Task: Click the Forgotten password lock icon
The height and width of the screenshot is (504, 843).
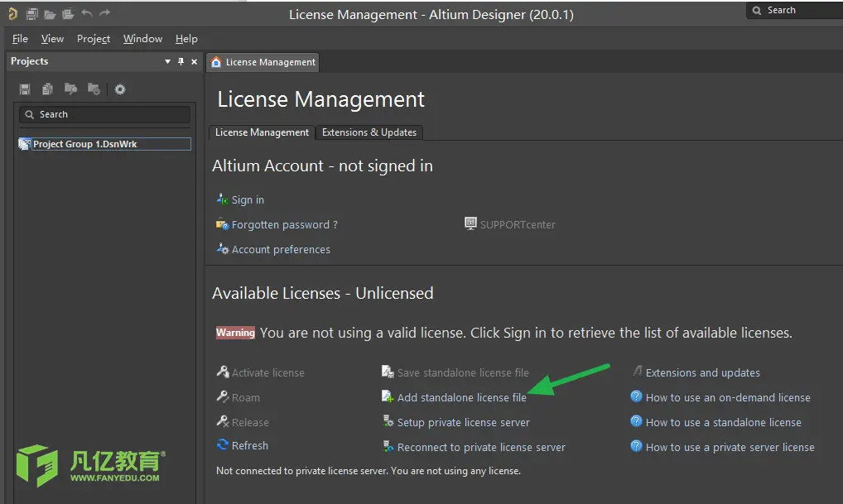Action: 222,223
